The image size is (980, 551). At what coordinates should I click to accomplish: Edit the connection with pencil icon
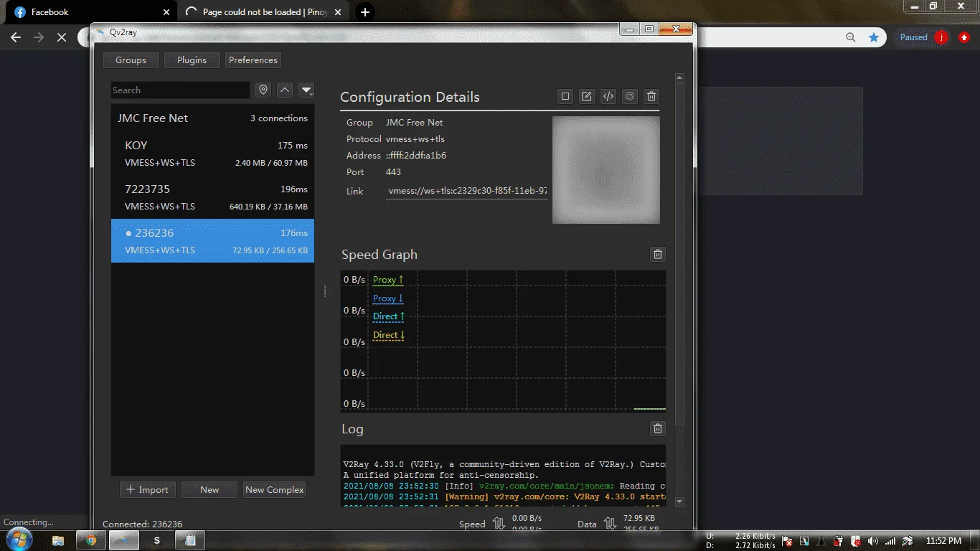click(587, 96)
